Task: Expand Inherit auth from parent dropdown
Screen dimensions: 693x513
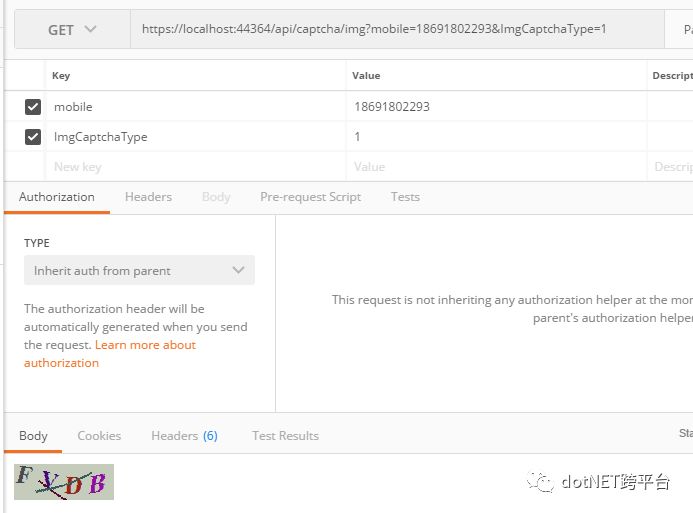Action: [x=139, y=270]
